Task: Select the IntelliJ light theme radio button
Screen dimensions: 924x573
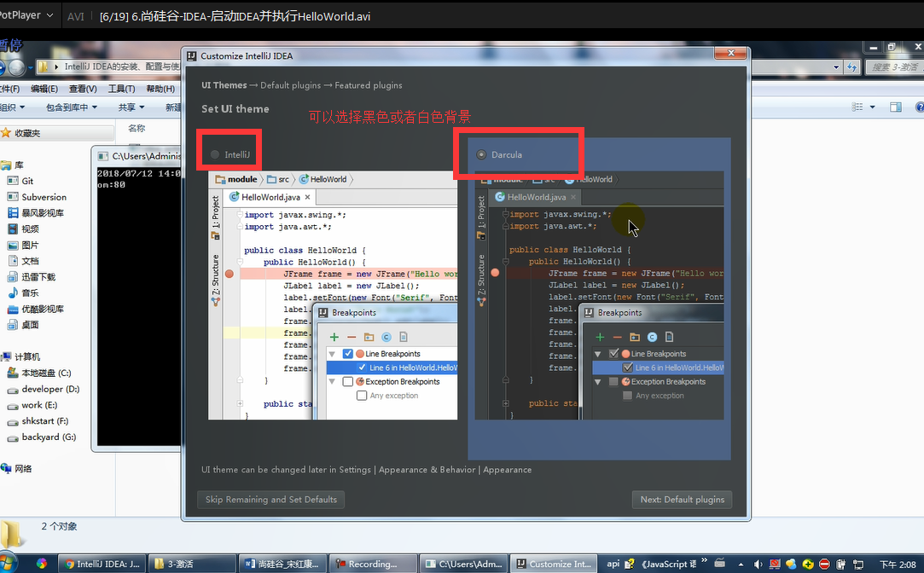Action: click(x=215, y=155)
